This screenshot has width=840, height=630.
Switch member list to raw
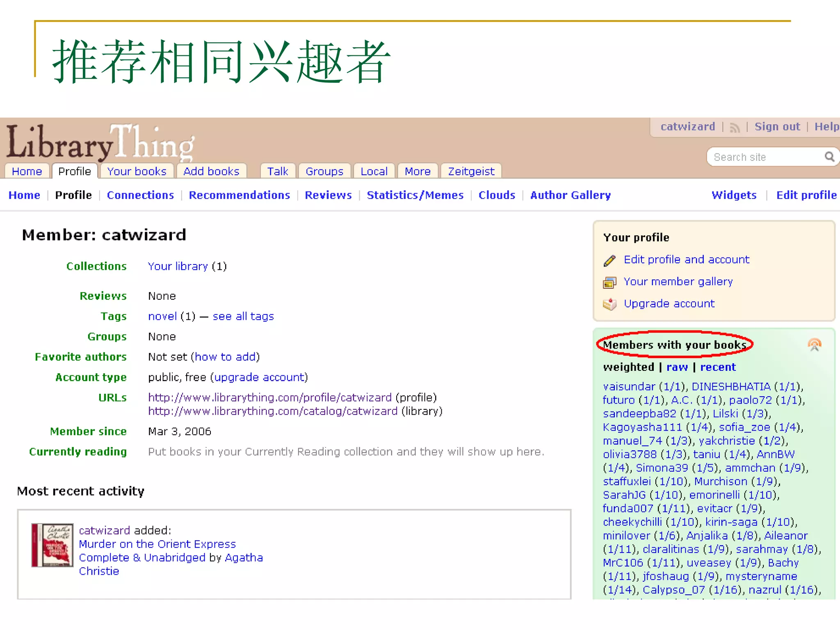click(677, 367)
